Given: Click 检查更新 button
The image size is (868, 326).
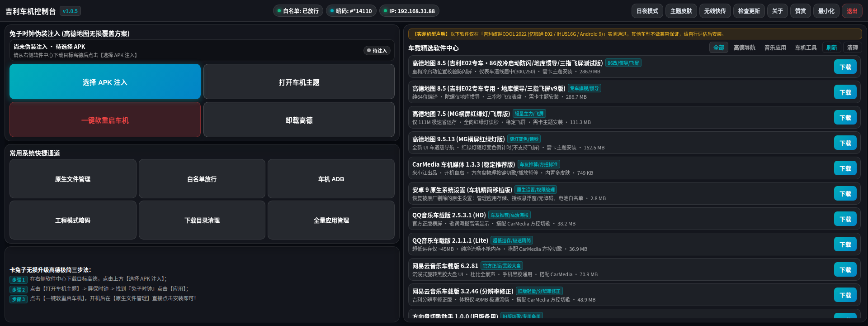Looking at the screenshot, I should (749, 11).
